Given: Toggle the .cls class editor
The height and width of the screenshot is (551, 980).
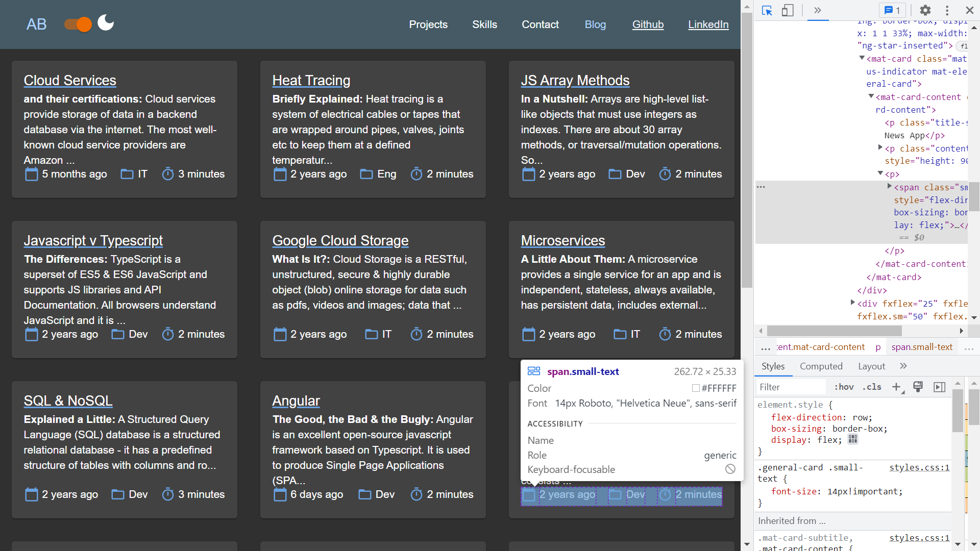Looking at the screenshot, I should [872, 387].
